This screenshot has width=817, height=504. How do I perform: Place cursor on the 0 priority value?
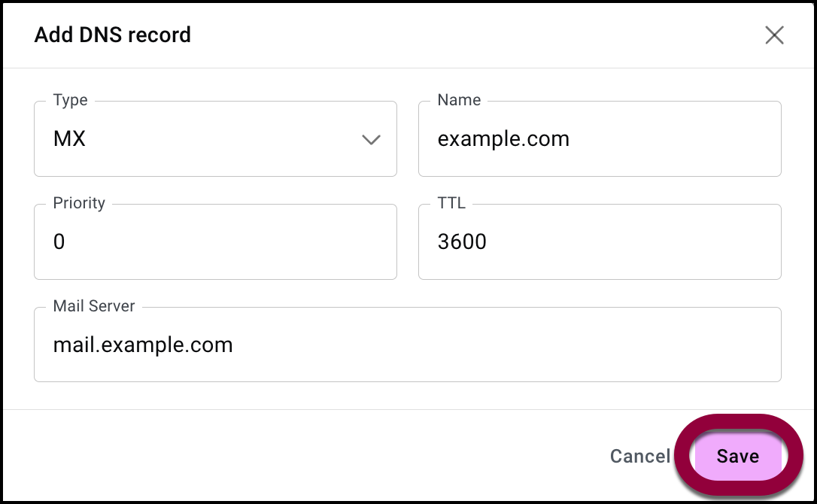[x=59, y=242]
